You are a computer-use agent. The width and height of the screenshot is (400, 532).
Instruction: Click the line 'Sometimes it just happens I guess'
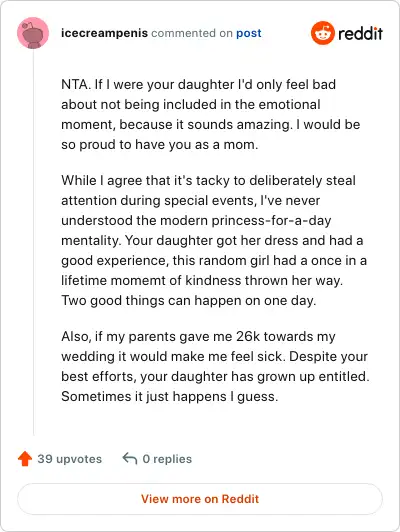coord(170,397)
